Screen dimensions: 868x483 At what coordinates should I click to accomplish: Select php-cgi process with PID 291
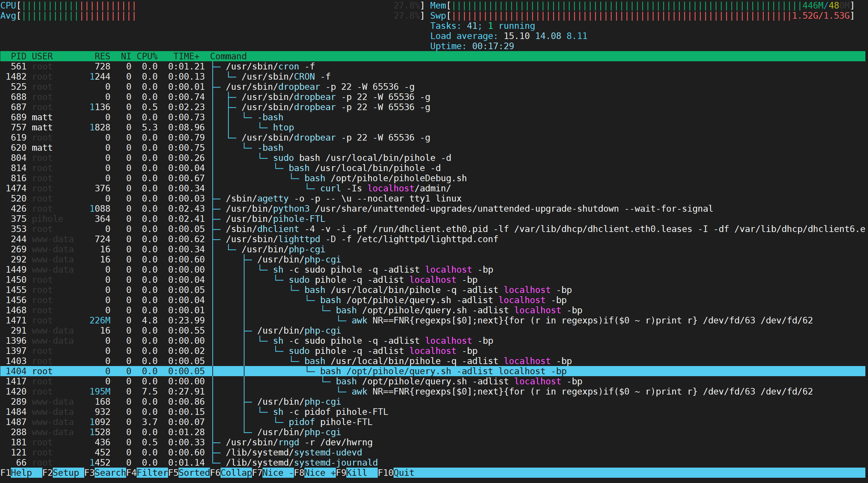[x=433, y=330]
